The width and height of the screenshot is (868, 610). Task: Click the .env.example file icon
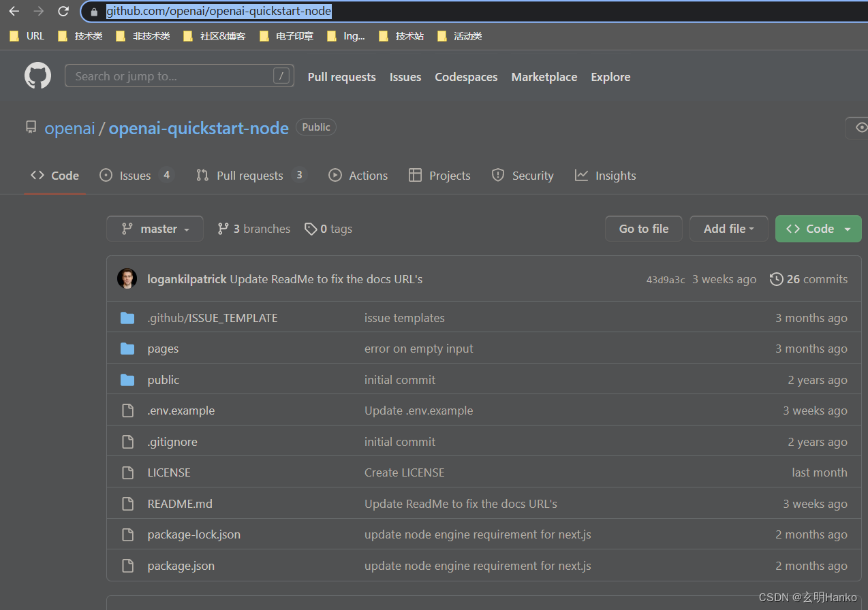[127, 411]
